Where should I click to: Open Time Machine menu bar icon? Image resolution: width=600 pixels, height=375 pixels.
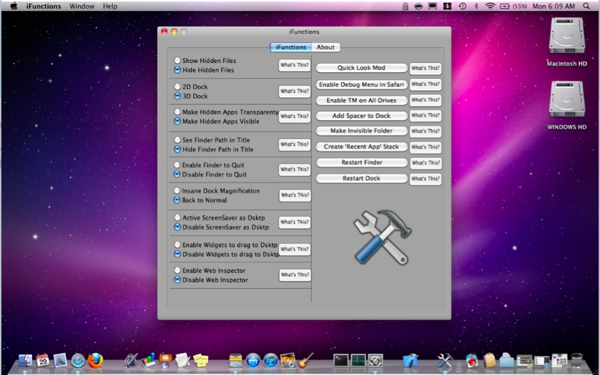coord(463,6)
